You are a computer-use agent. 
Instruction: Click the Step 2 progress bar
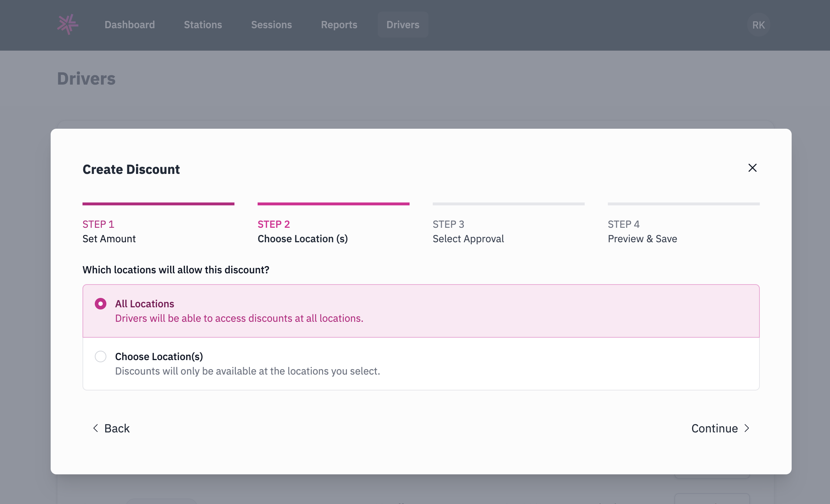click(334, 204)
